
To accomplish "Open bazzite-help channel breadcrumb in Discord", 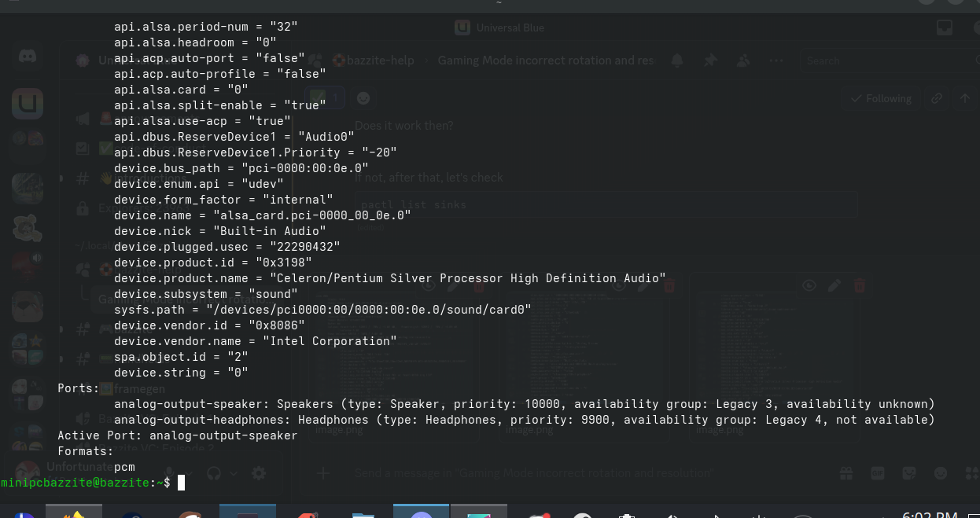I will coord(373,61).
